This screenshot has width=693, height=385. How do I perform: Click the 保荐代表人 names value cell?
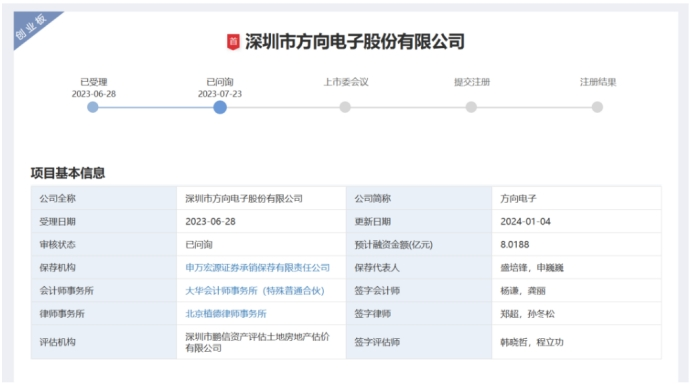pyautogui.click(x=577, y=267)
